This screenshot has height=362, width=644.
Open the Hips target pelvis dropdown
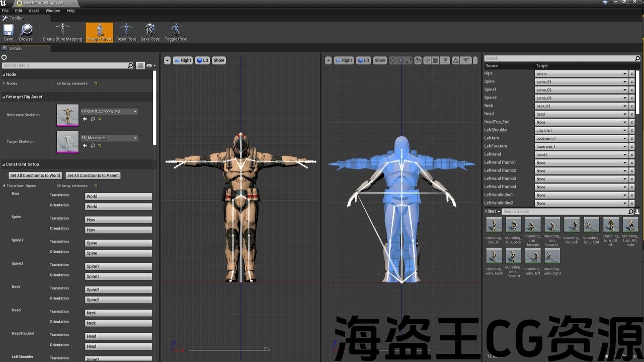pyautogui.click(x=581, y=73)
